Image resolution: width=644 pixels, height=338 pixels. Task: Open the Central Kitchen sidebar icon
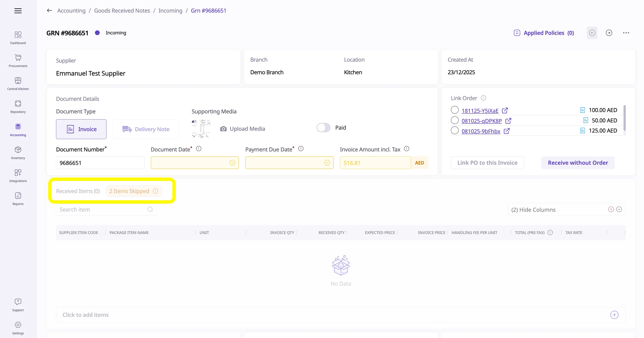(18, 81)
